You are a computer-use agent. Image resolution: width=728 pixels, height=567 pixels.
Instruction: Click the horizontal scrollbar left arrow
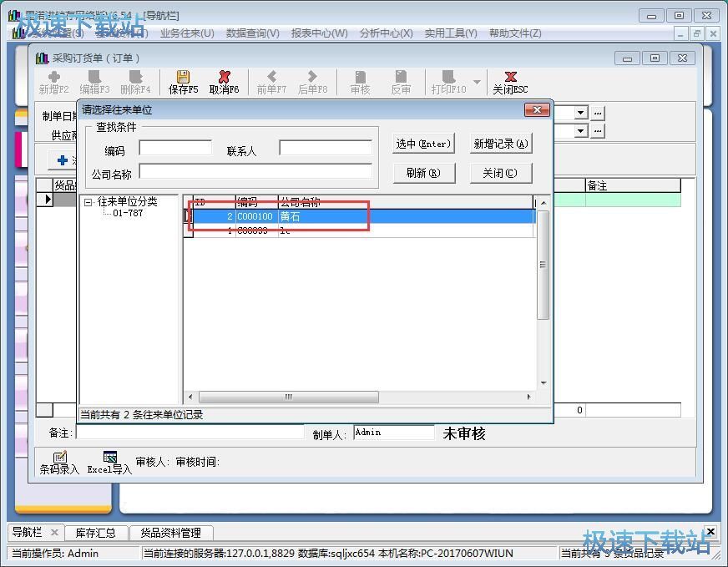tap(190, 397)
